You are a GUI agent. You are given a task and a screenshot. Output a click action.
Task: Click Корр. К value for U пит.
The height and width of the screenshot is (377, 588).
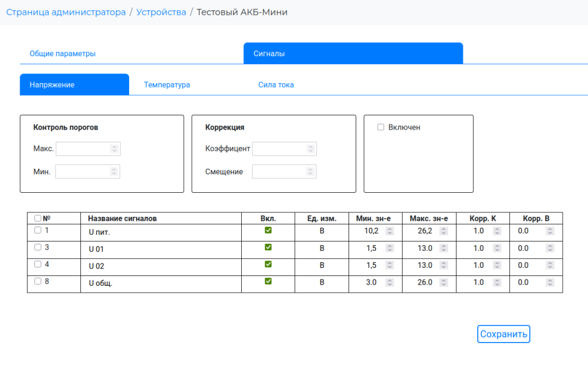pos(478,231)
